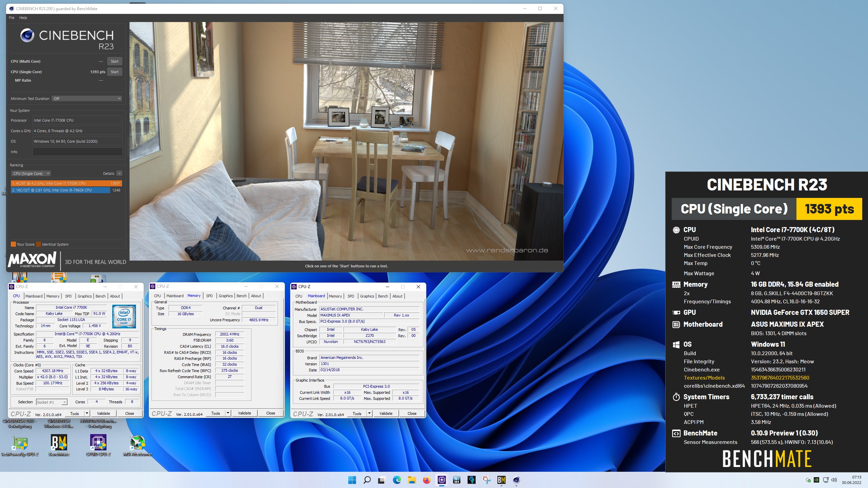
Task: Open the volume tray icon
Action: (834, 480)
